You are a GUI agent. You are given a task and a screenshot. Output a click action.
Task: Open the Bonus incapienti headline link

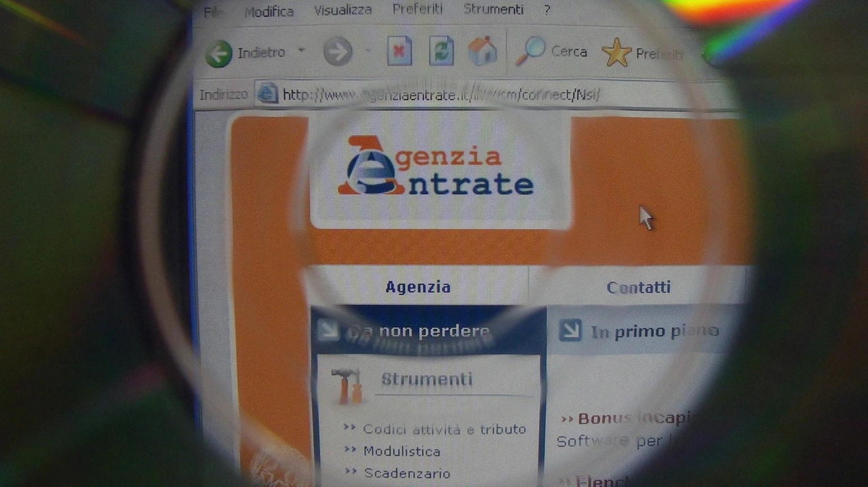click(x=633, y=418)
